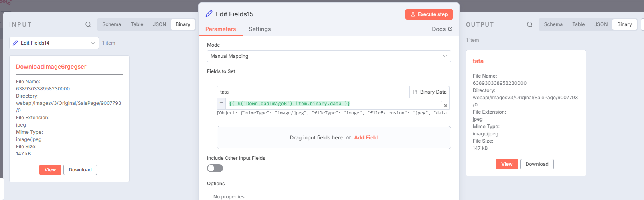The width and height of the screenshot is (644, 200).
Task: Toggle Include Other Input Fields switch
Action: [x=215, y=168]
